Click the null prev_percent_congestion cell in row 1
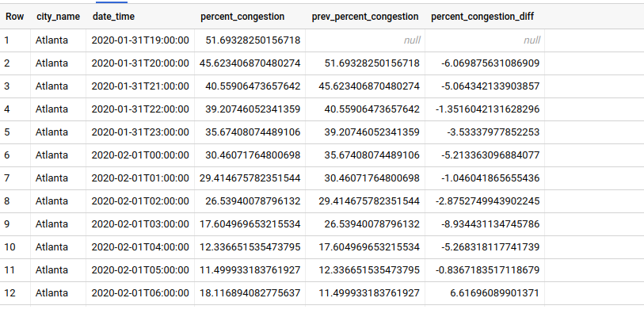The width and height of the screenshot is (644, 317). click(x=407, y=40)
